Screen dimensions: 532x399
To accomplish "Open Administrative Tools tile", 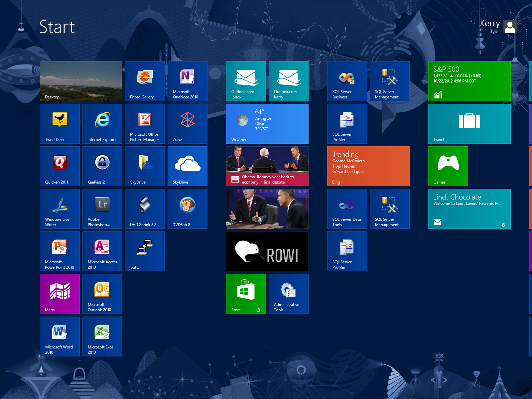I will [289, 294].
